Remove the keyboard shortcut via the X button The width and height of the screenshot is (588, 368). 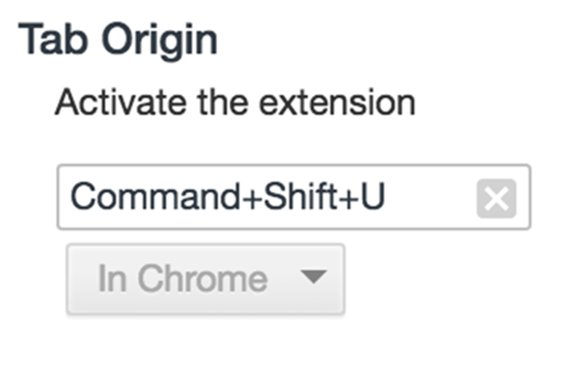[496, 199]
